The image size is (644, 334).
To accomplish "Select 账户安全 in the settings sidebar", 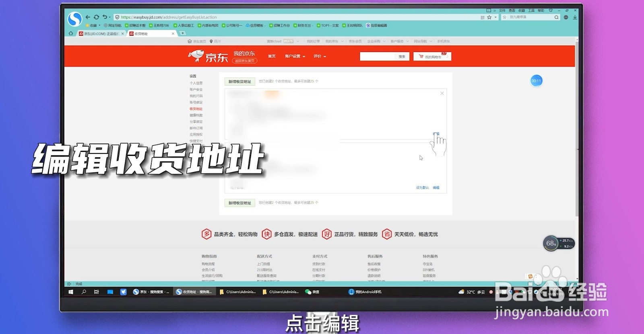I will click(x=196, y=90).
